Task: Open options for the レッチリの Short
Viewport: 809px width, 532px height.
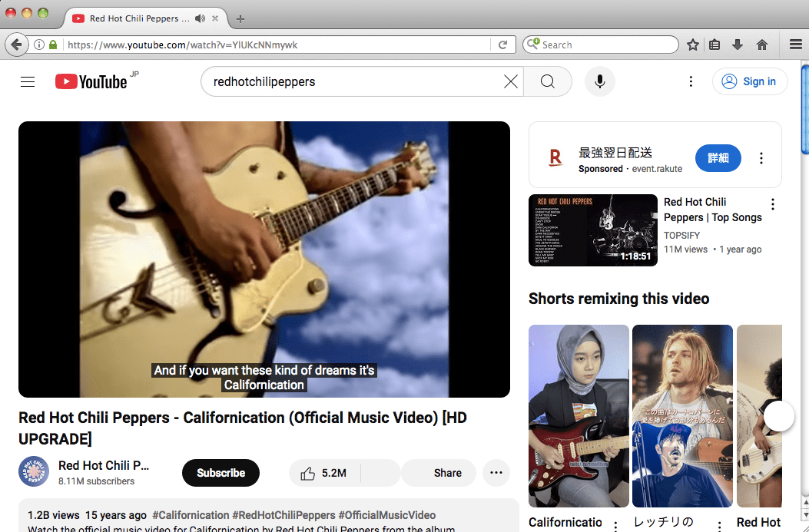Action: click(x=719, y=526)
